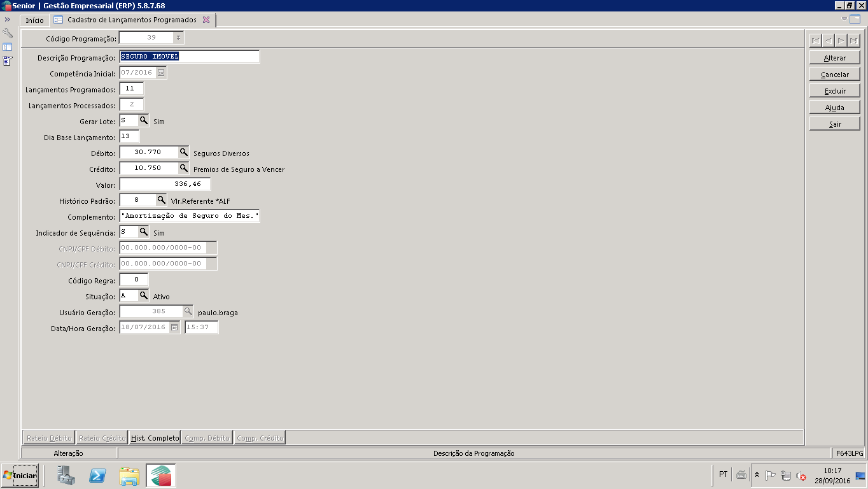Click the Valor field showing 336,46
This screenshot has height=489, width=868.
(165, 184)
